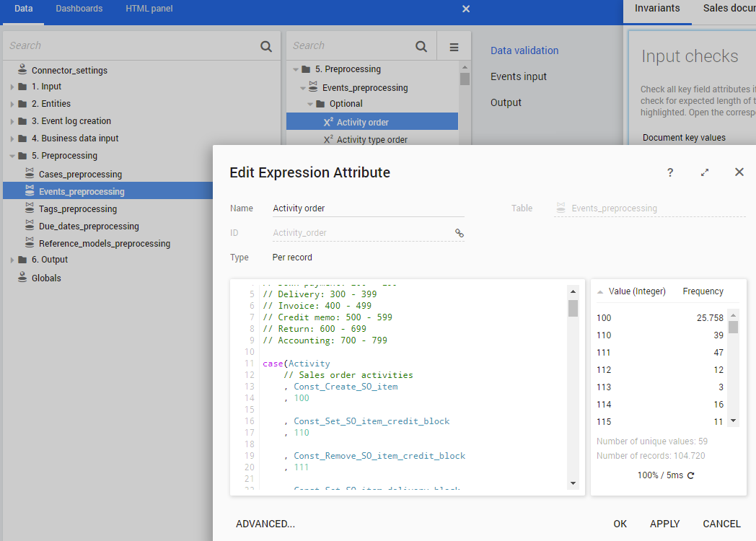The image size is (756, 541).
Task: Open the HTML panel tab
Action: pyautogui.click(x=149, y=9)
